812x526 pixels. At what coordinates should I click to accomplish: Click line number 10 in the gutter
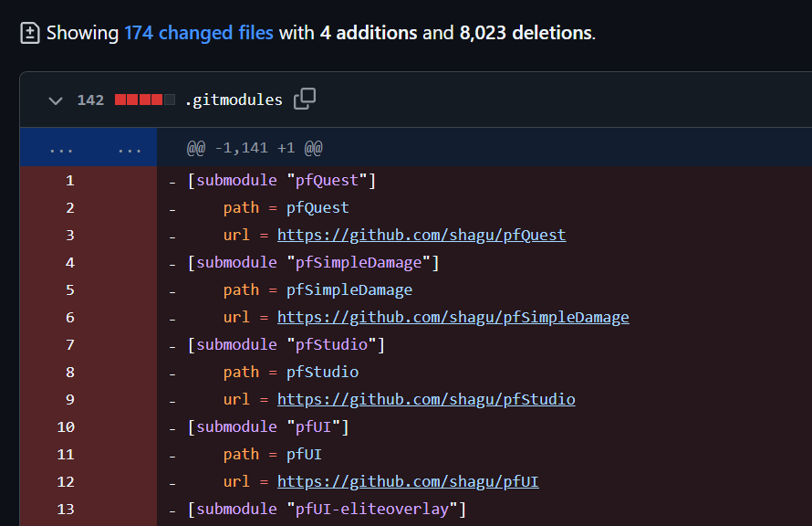66,426
